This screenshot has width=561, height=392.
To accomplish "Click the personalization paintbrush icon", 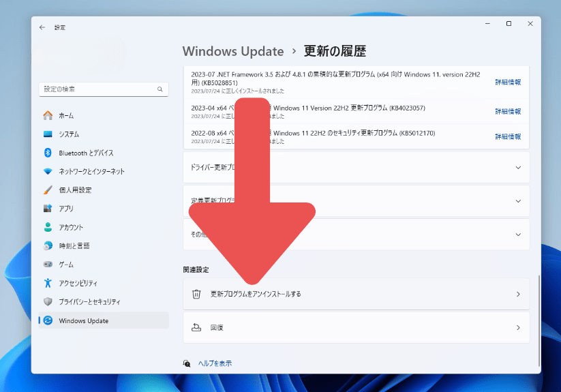I will click(x=48, y=190).
